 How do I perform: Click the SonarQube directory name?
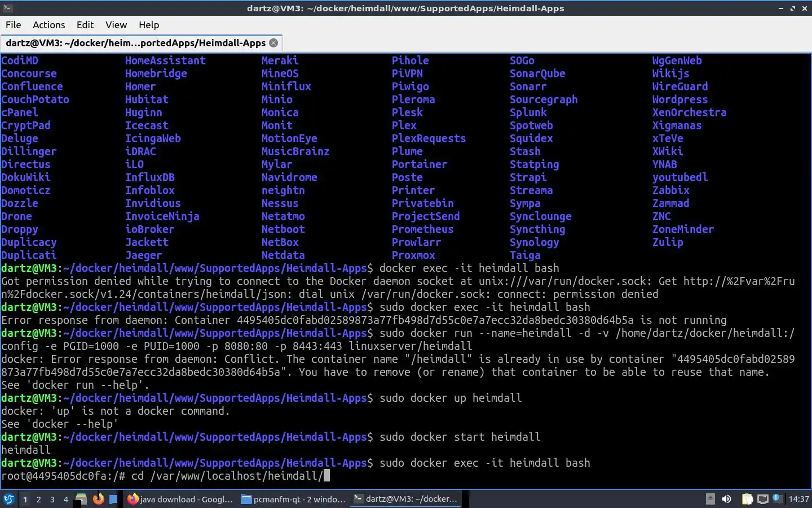[x=537, y=73]
